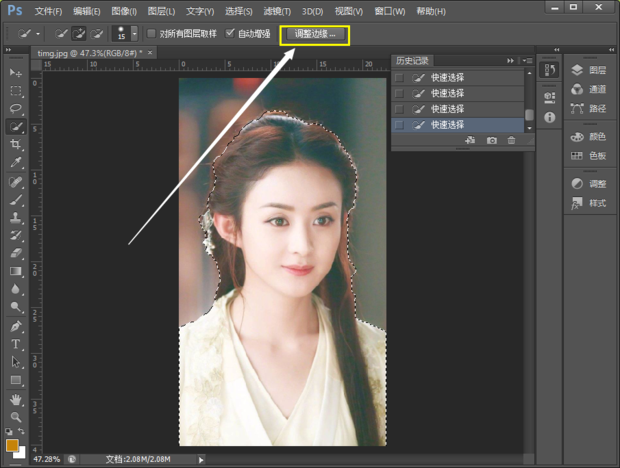Select the Clone Stamp tool
Screen dimensions: 620x468
(x=16, y=218)
